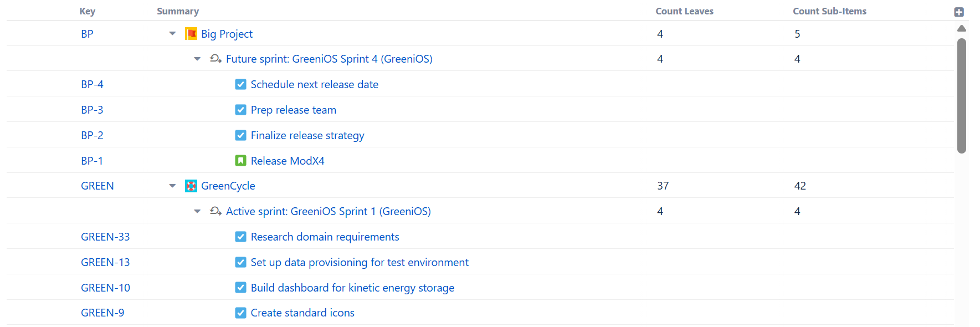
Task: Click the GreenCycle project icon
Action: click(x=191, y=186)
